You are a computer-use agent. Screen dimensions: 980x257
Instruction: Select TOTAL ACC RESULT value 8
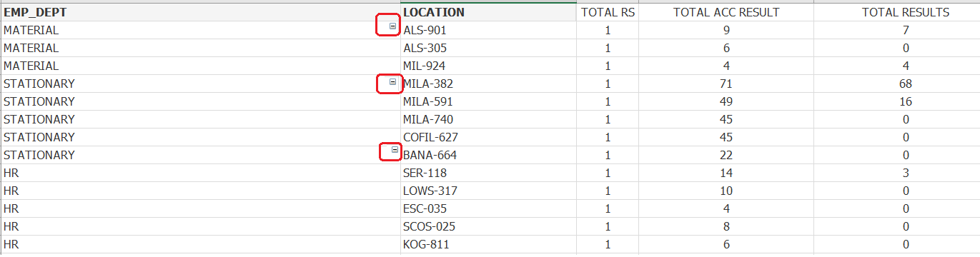[x=726, y=226]
